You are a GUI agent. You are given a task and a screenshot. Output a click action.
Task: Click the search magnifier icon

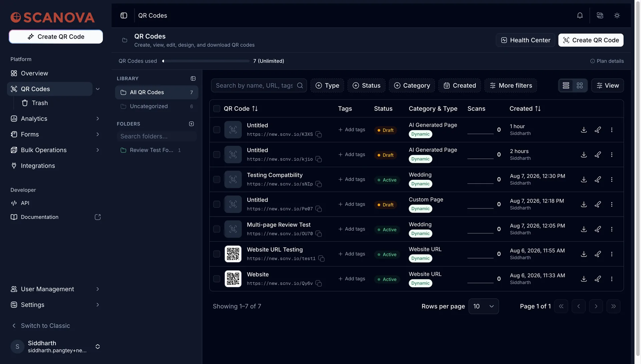[300, 86]
